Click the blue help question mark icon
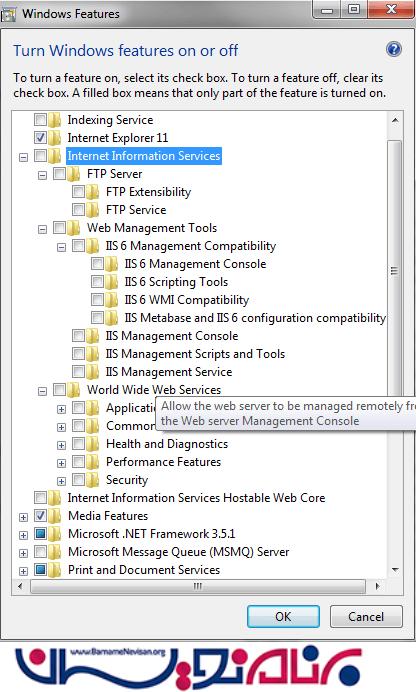The image size is (416, 692). click(x=394, y=49)
